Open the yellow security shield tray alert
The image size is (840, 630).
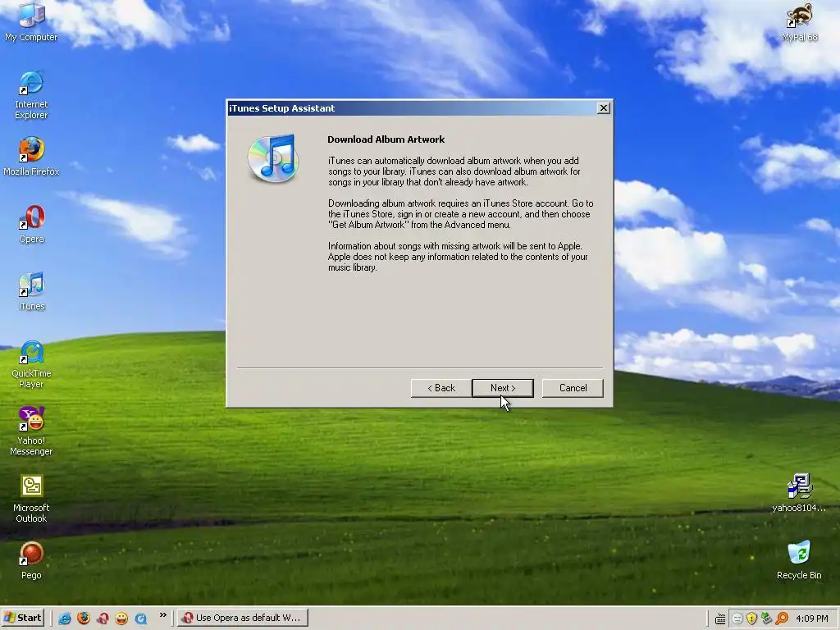(x=751, y=619)
